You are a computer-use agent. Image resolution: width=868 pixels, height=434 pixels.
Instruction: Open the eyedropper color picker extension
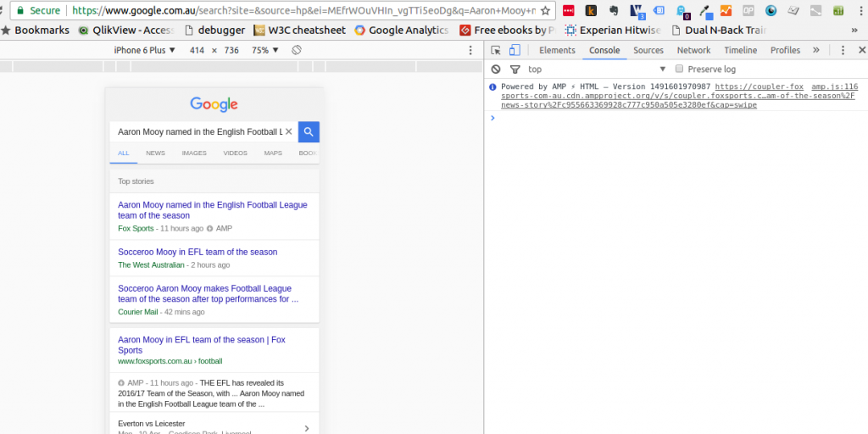coord(705,11)
